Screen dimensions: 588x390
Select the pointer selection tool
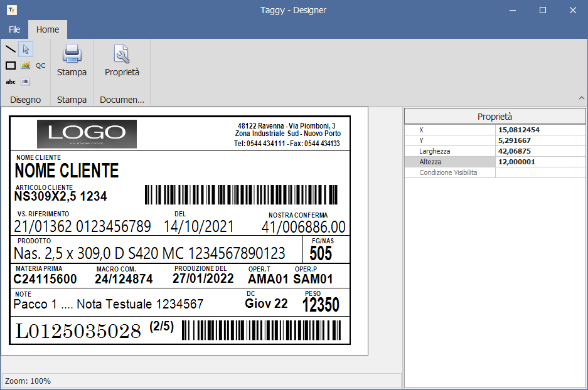click(x=26, y=49)
